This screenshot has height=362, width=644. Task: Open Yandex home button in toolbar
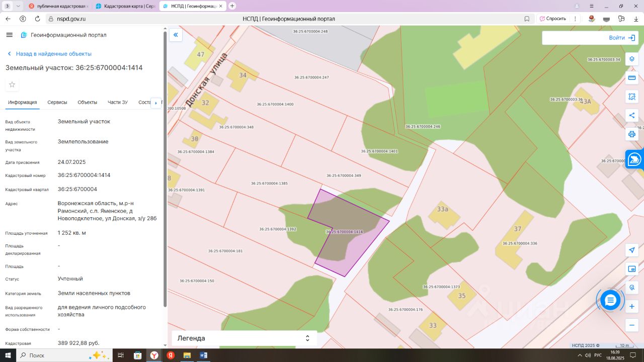point(23,19)
